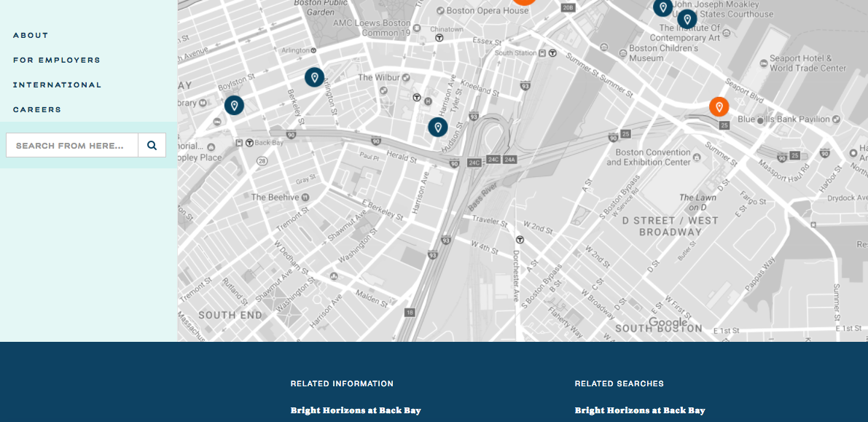Click the South Boston neighborhood label
This screenshot has height=422, width=868.
659,329
